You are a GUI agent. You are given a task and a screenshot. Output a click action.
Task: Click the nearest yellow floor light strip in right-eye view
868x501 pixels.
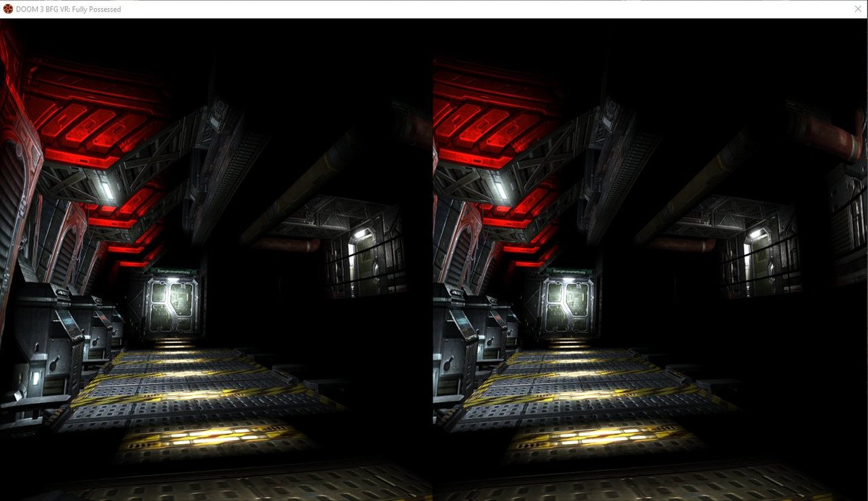[x=597, y=435]
